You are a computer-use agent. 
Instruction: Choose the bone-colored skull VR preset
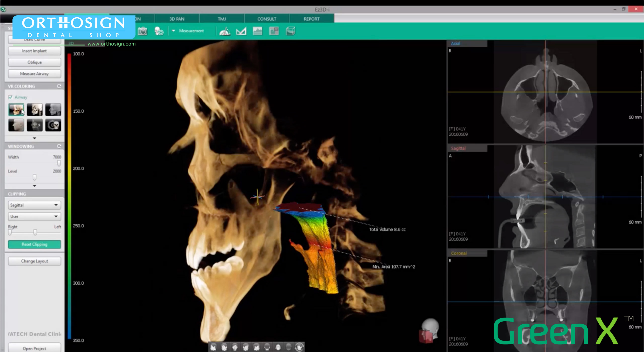(16, 109)
